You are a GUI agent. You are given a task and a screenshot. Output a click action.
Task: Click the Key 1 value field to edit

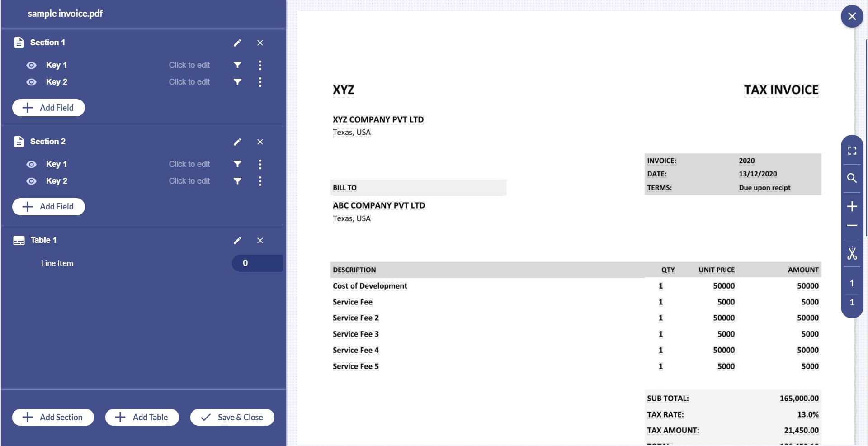click(x=189, y=65)
